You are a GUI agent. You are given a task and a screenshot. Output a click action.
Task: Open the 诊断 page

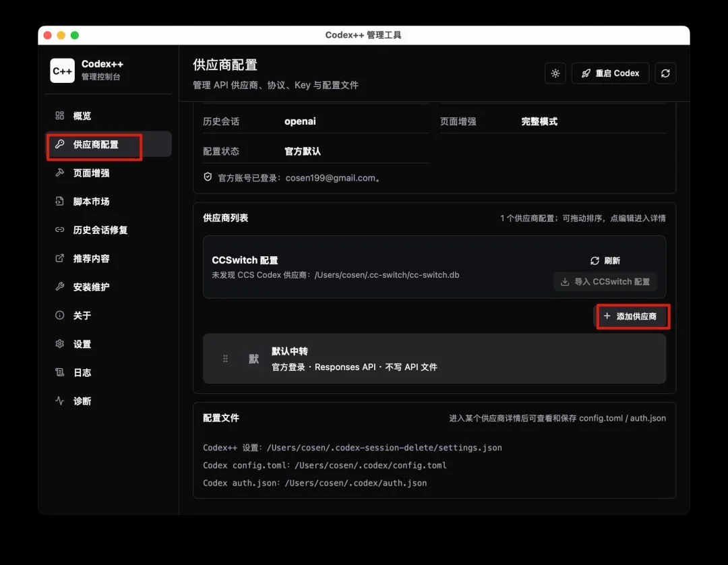click(x=109, y=400)
